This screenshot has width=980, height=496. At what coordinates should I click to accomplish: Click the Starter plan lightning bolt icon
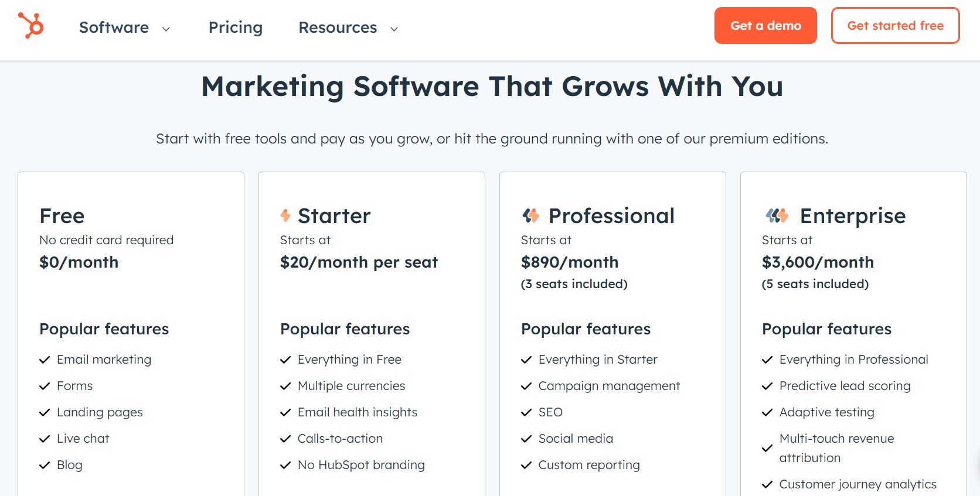tap(285, 215)
